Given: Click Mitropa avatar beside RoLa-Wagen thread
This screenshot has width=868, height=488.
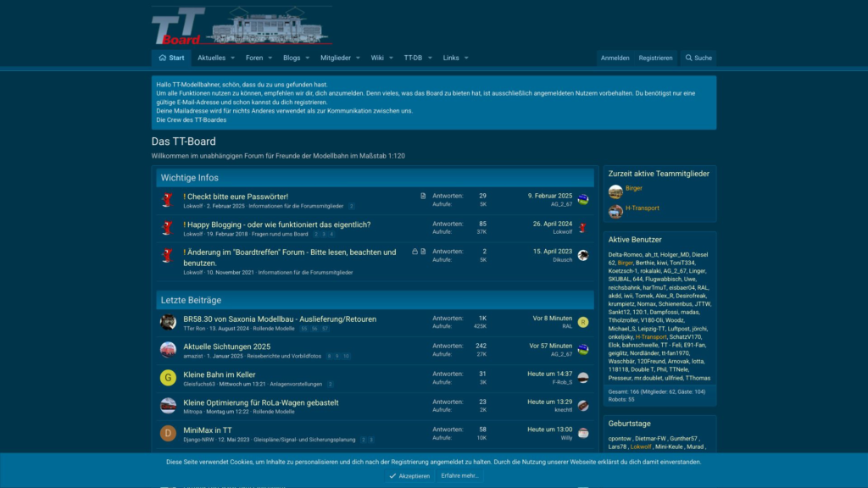Looking at the screenshot, I should click(x=168, y=406).
